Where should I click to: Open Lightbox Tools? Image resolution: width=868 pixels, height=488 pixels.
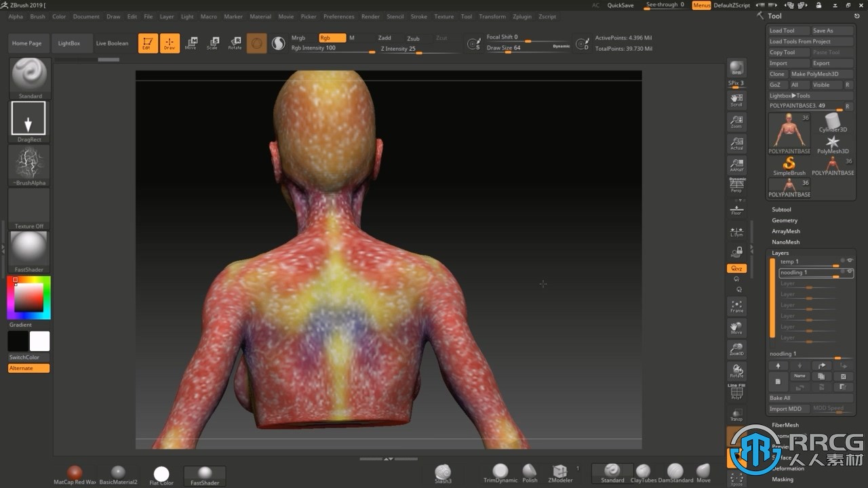tap(810, 96)
